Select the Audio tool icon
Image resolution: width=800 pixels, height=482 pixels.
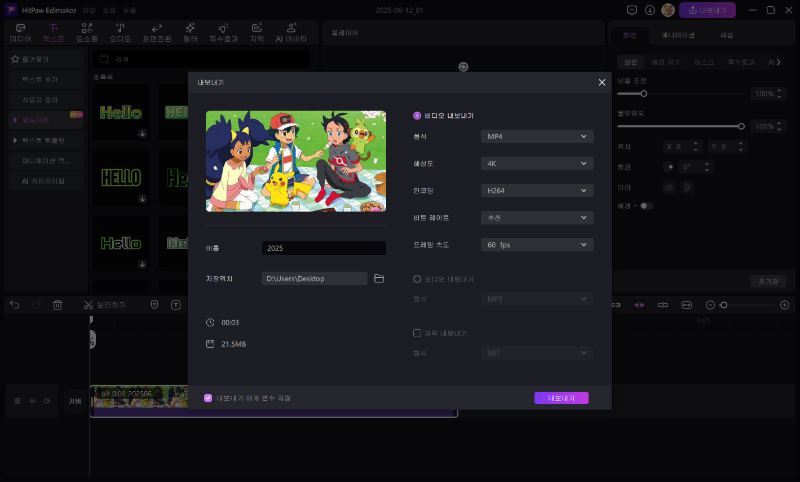(x=119, y=31)
